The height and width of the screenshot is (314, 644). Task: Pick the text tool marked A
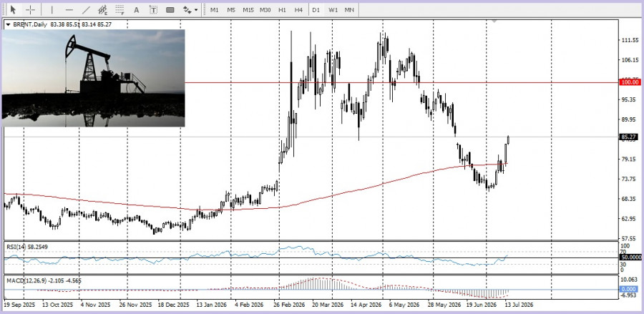[137, 10]
